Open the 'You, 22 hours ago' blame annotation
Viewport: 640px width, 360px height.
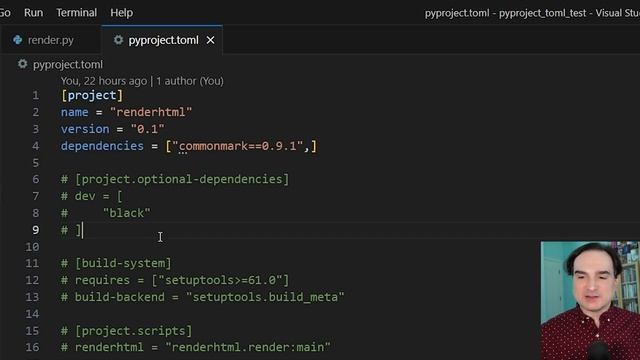pyautogui.click(x=104, y=81)
